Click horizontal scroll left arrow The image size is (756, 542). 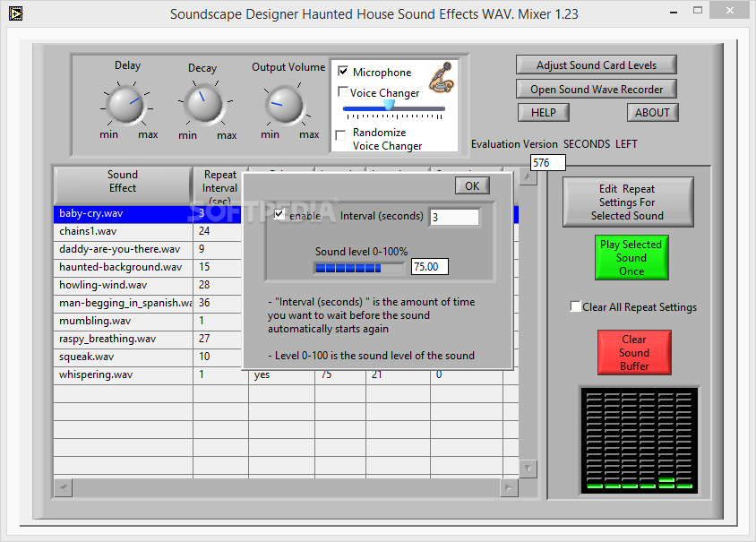(x=64, y=488)
